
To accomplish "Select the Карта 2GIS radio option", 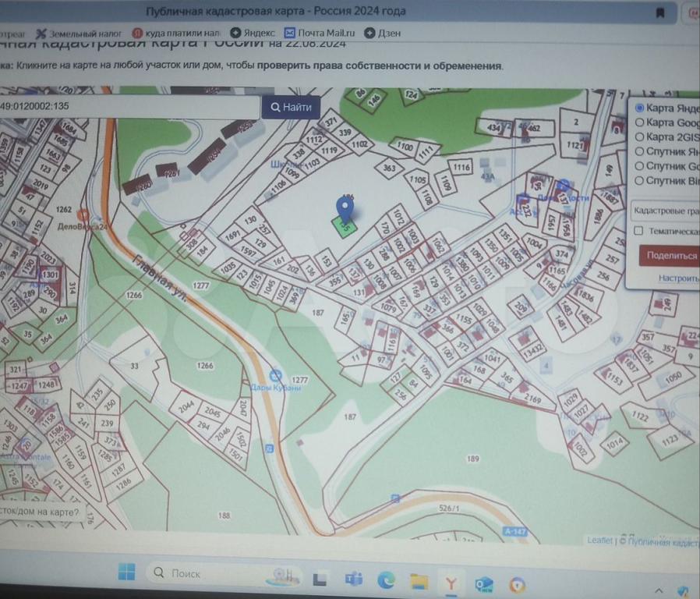I will click(640, 136).
